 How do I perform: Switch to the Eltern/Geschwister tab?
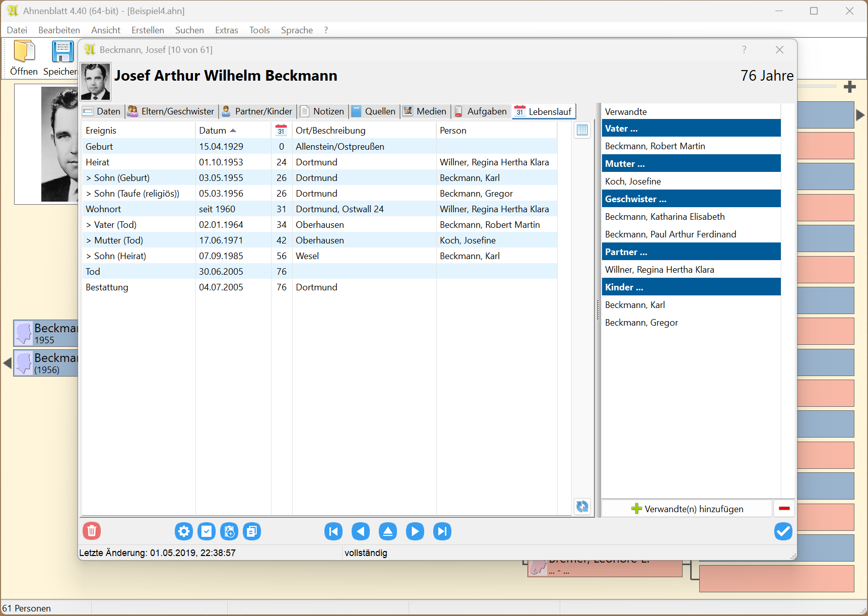[171, 111]
